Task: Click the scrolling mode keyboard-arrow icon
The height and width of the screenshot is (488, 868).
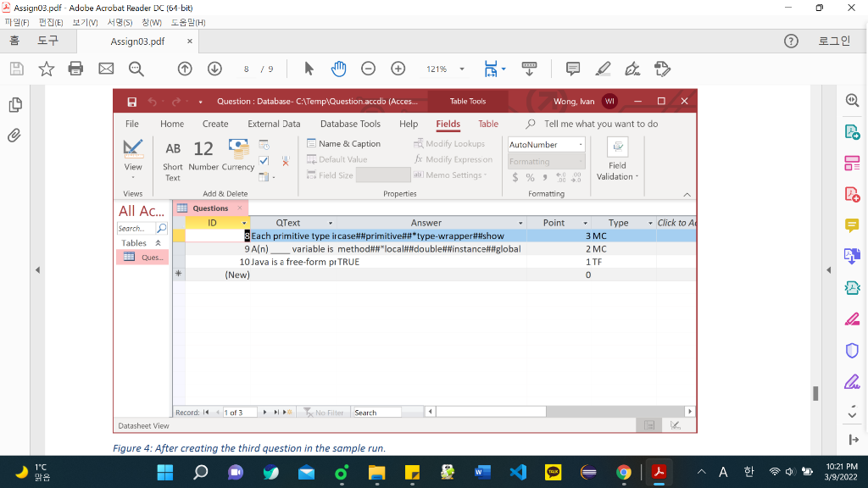Action: (529, 69)
